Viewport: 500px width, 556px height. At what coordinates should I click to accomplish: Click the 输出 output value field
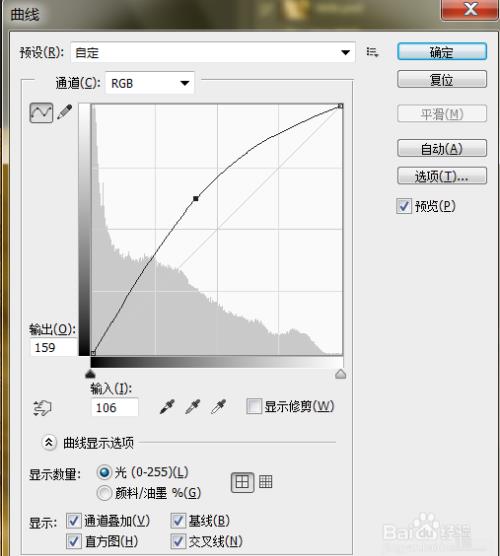(54, 348)
